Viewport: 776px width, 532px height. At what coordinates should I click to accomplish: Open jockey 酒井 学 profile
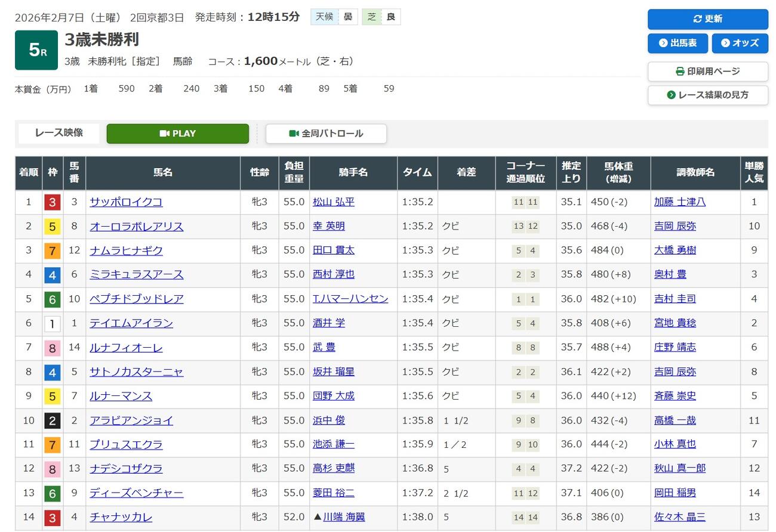[x=329, y=323]
